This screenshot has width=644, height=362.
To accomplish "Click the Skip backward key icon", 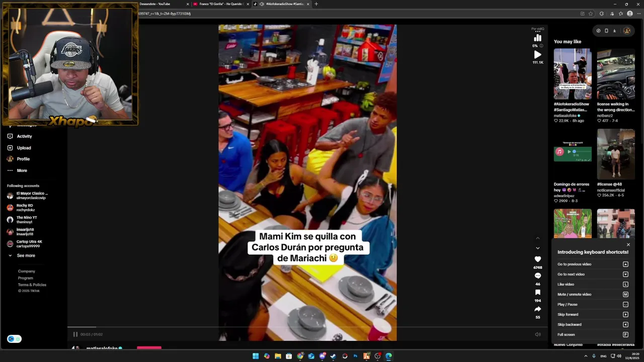I will tap(625, 325).
